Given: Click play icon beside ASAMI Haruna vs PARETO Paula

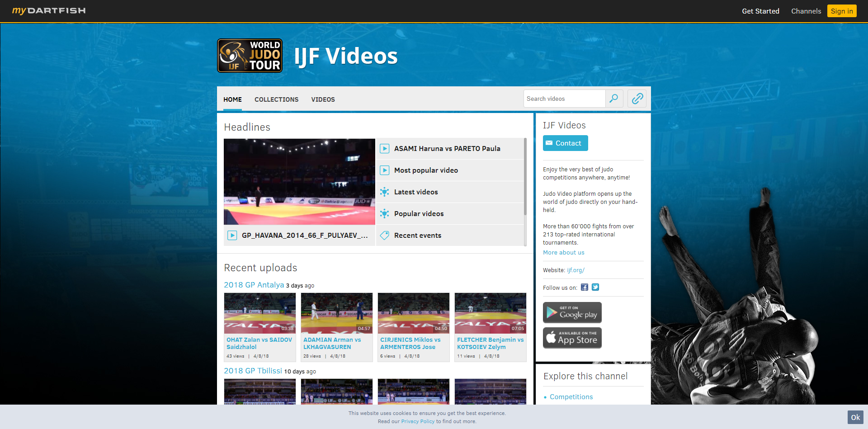Looking at the screenshot, I should coord(385,149).
